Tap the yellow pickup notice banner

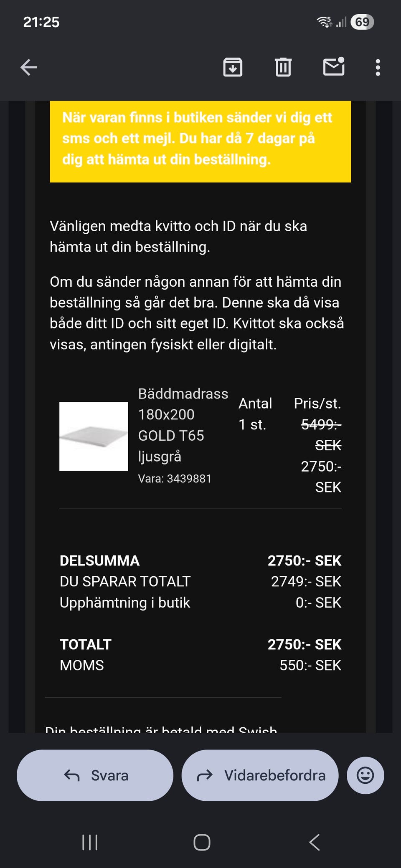(x=200, y=141)
